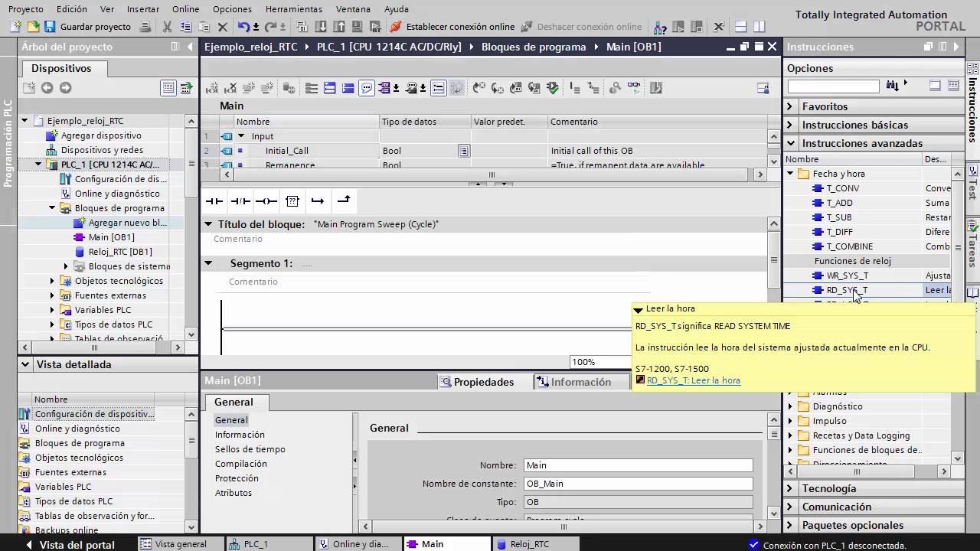Viewport: 980px width, 551px height.
Task: Expand Instrucciones básicas section
Action: [x=791, y=125]
